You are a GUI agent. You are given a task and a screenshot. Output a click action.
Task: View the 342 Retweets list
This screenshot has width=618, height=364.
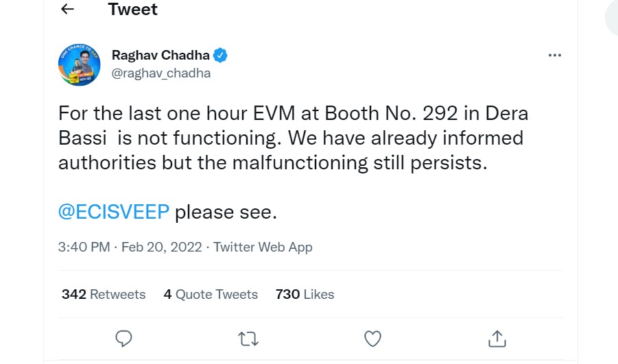104,294
